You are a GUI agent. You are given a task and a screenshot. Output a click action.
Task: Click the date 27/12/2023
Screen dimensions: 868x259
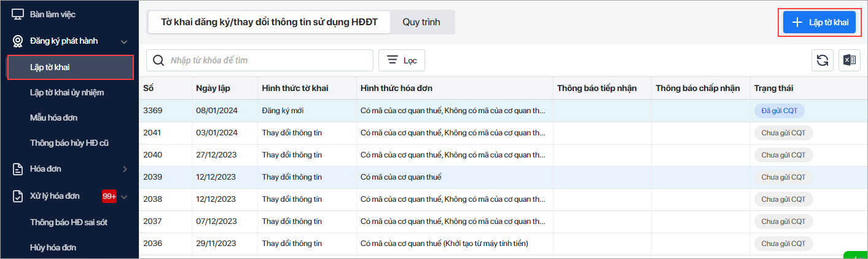pos(216,154)
